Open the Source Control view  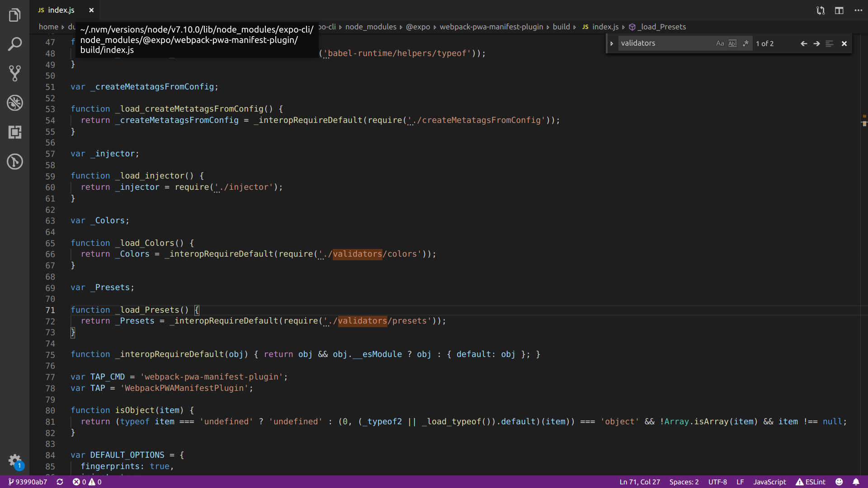pyautogui.click(x=14, y=73)
